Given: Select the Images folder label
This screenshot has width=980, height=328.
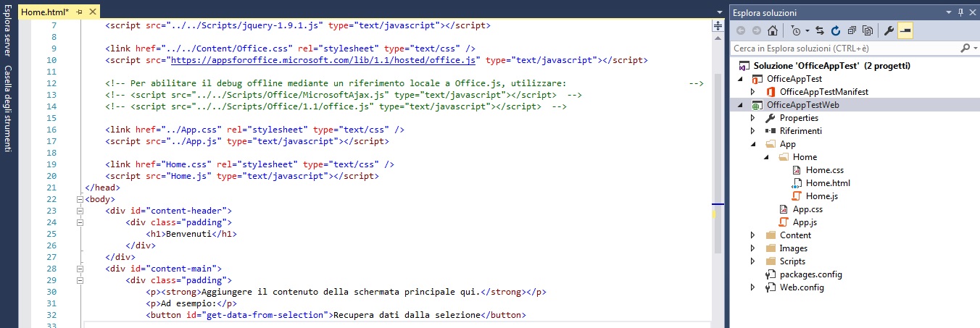Looking at the screenshot, I should [x=794, y=248].
